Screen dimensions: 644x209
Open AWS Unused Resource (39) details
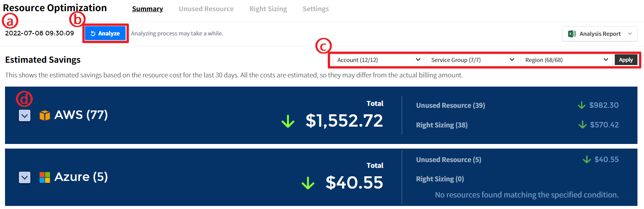pos(450,105)
